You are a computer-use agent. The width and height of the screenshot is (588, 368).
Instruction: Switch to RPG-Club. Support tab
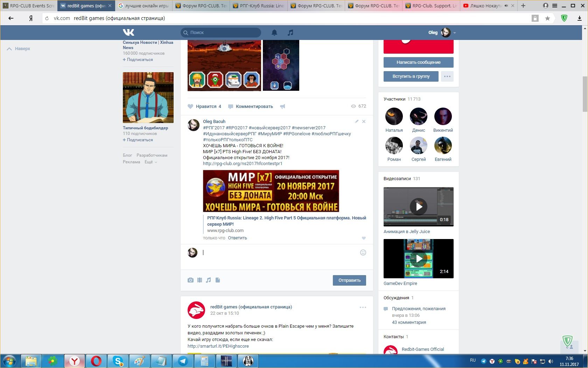431,6
